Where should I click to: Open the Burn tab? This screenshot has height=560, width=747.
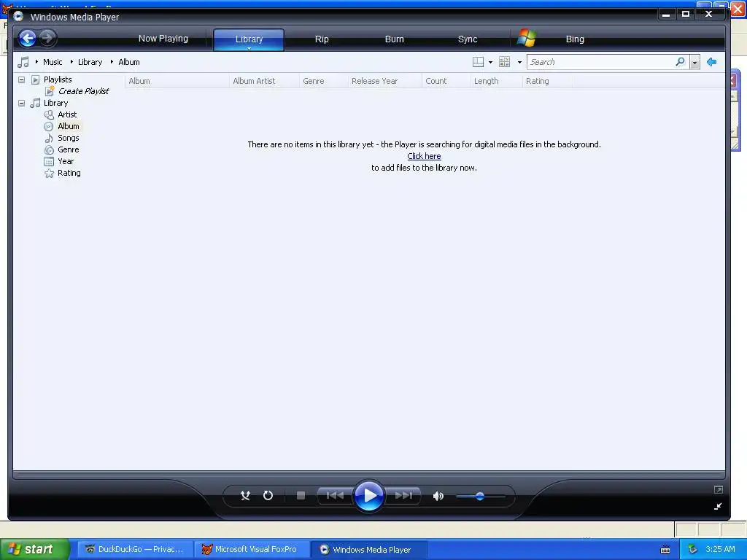(x=394, y=39)
